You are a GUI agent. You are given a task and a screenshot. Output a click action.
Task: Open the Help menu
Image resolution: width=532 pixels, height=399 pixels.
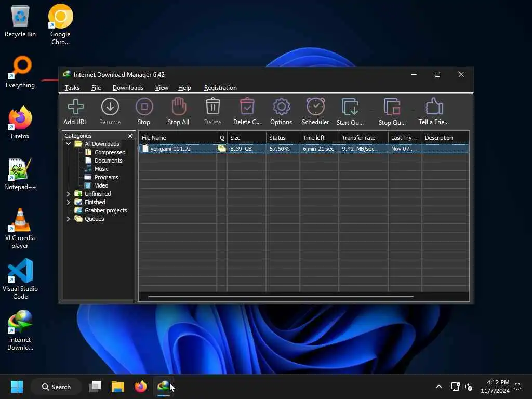(184, 88)
